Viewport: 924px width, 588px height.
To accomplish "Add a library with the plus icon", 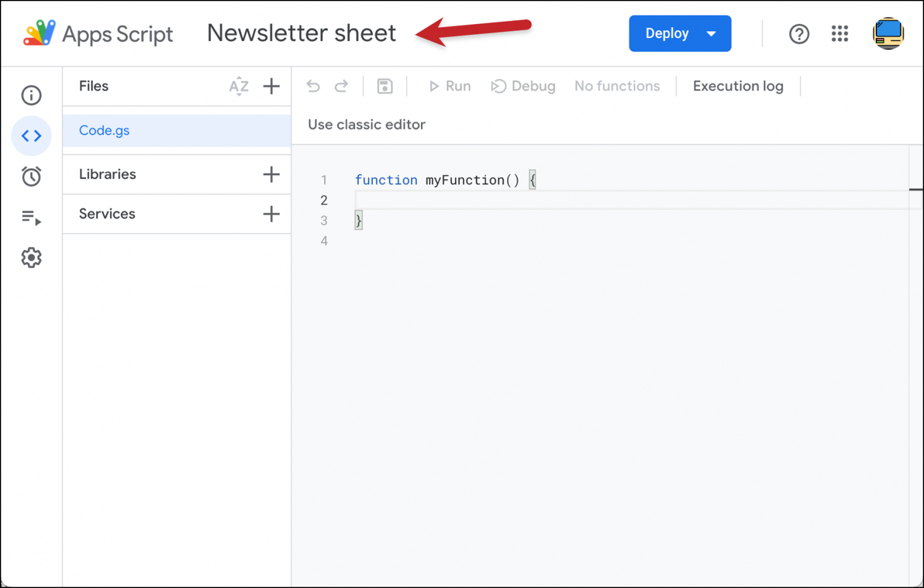I will (x=271, y=174).
